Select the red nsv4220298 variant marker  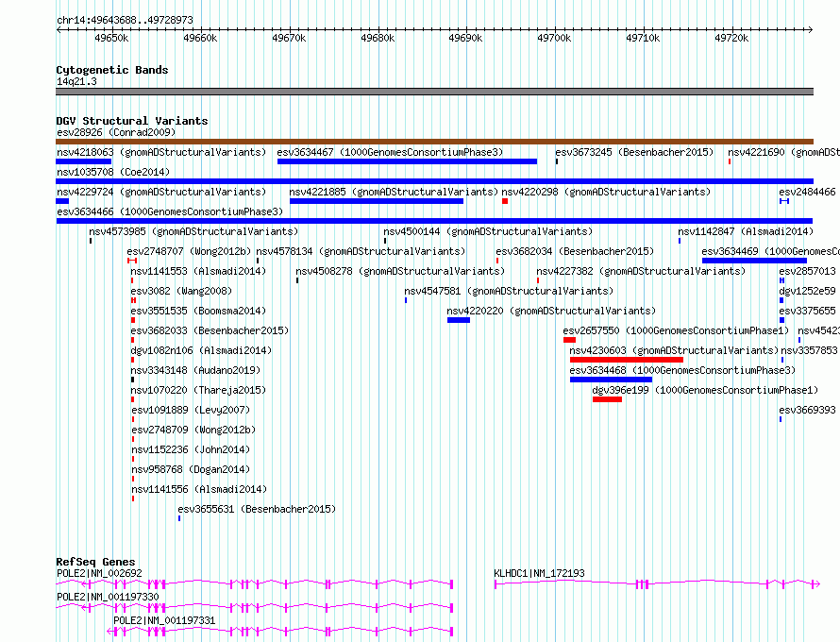tap(505, 201)
